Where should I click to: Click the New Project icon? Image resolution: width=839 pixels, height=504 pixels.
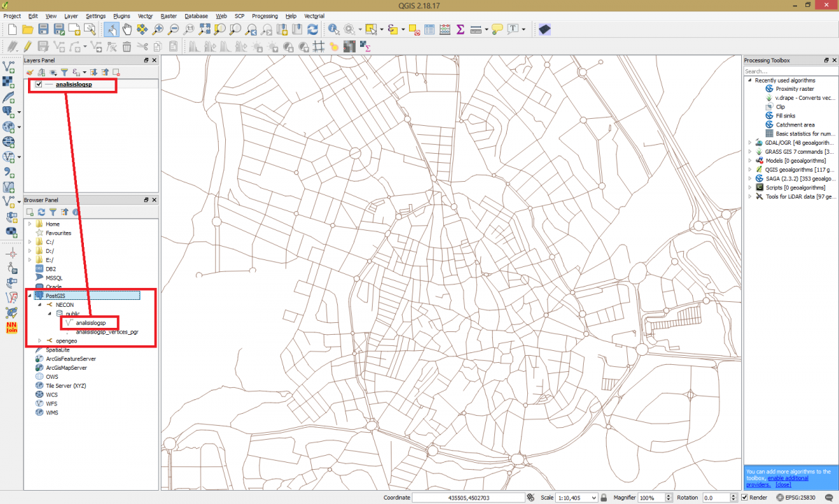click(x=12, y=29)
